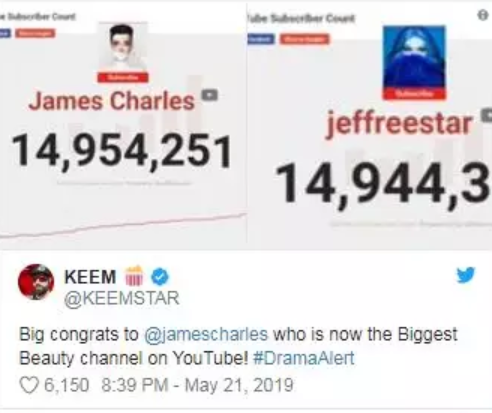Screen dimensions: 492x413
Task: Click the KEEM display name
Action: [x=90, y=277]
